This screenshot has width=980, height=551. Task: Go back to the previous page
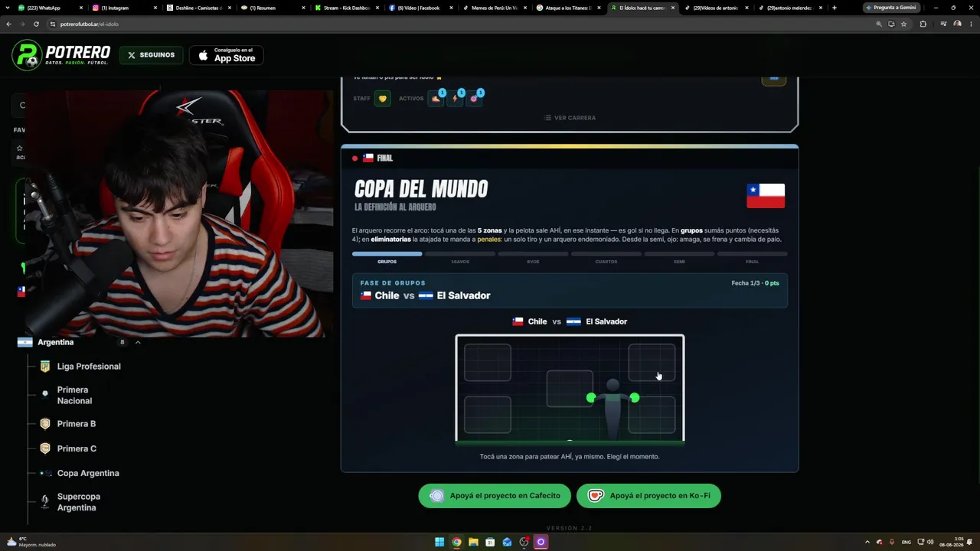9,24
